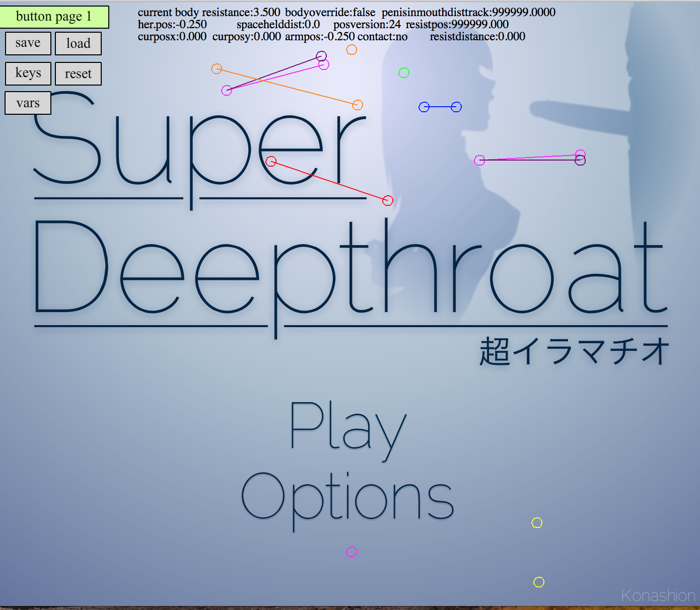Open the keys panel button
The image size is (700, 610).
[x=28, y=73]
